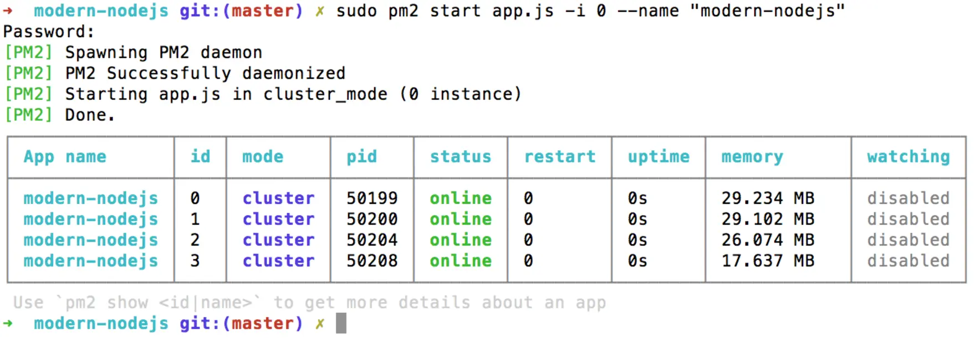The height and width of the screenshot is (338, 980).
Task: Click the 'pid' column header
Action: (x=361, y=157)
